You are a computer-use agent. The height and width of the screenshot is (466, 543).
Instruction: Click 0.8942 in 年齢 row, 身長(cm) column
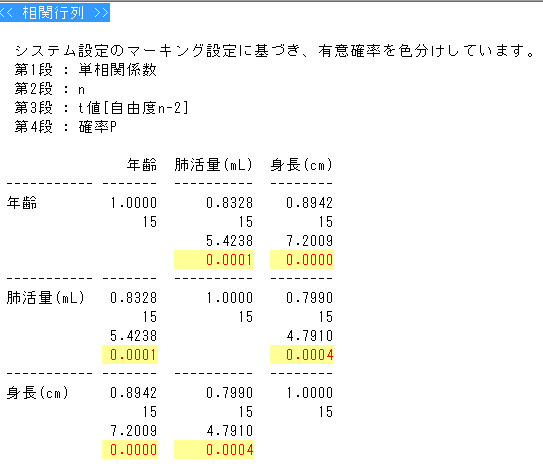tap(310, 203)
